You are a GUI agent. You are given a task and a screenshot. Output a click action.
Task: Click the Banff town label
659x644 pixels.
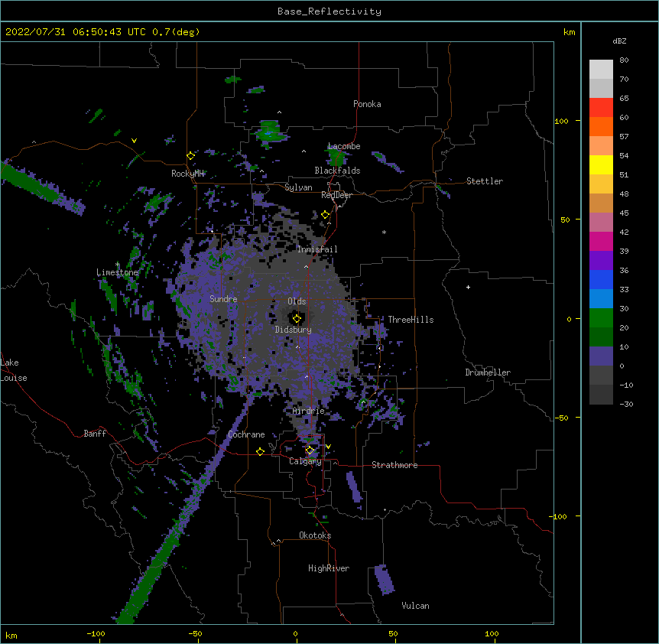[x=95, y=434]
